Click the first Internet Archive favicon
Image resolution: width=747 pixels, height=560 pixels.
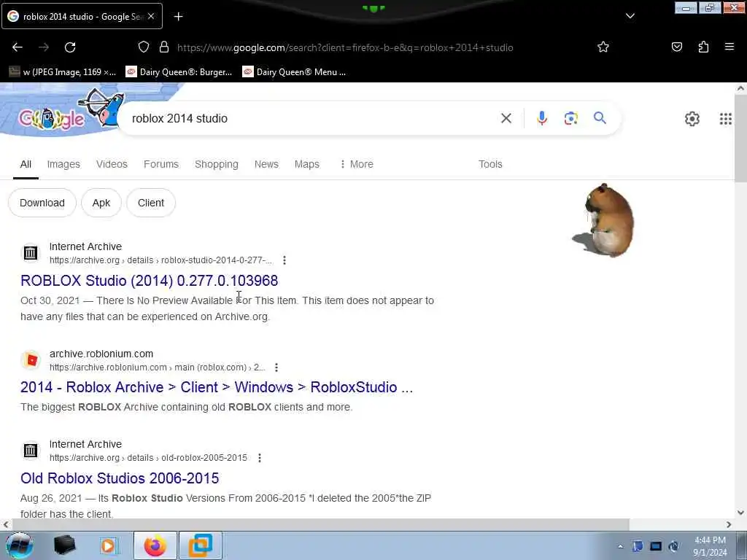pyautogui.click(x=31, y=253)
